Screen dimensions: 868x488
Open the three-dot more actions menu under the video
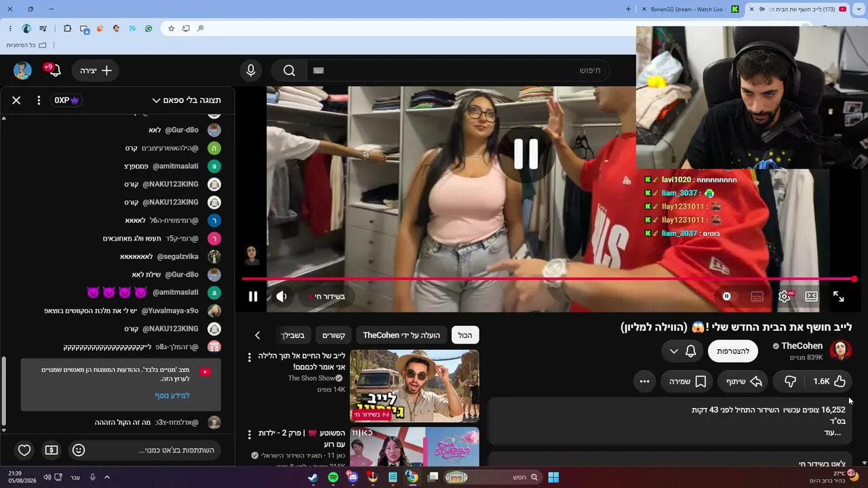coord(645,382)
